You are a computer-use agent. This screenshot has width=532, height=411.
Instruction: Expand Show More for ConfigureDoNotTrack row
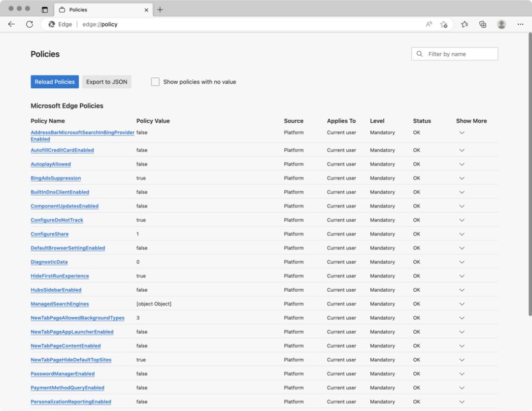[462, 220]
